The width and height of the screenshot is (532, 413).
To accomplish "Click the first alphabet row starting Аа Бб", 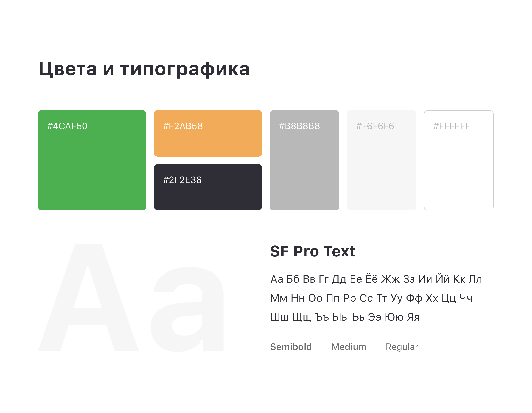I will coord(376,279).
